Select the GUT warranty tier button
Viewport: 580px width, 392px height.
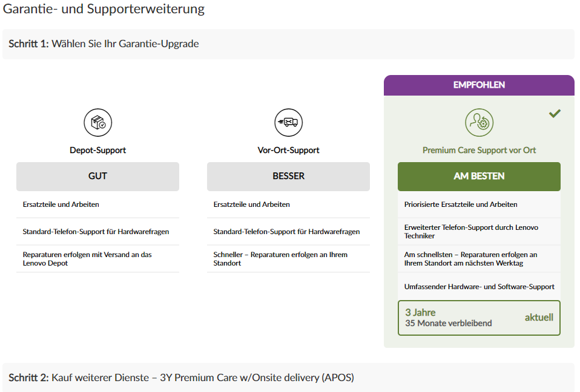tap(97, 176)
